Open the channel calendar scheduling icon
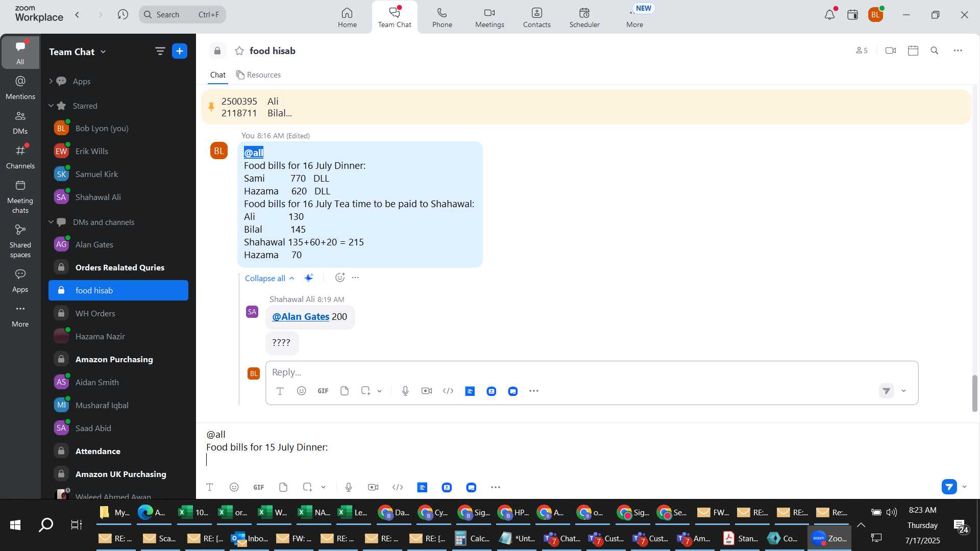Image resolution: width=980 pixels, height=551 pixels. coord(913,51)
